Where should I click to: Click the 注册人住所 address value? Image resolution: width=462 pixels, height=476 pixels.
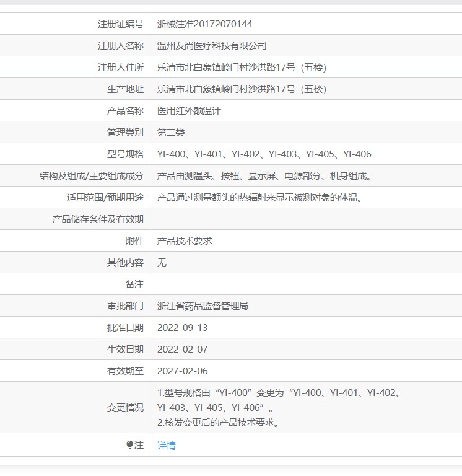(242, 68)
